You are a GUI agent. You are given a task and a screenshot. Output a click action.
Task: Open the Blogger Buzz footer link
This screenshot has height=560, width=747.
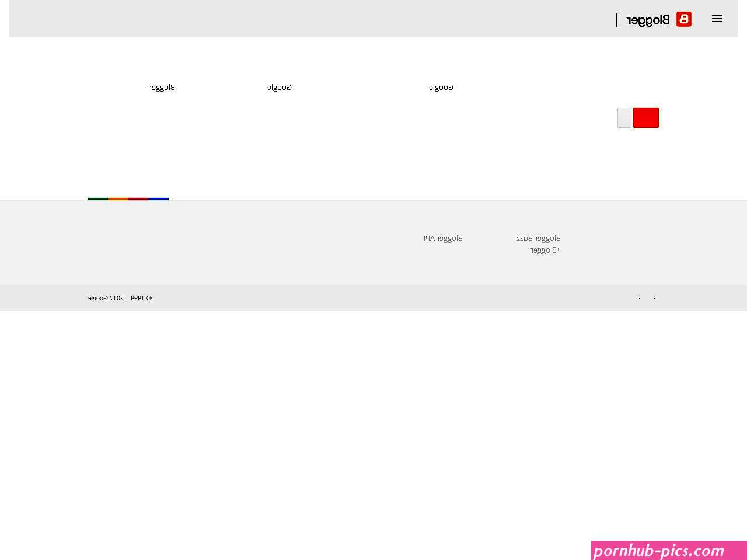tap(539, 239)
